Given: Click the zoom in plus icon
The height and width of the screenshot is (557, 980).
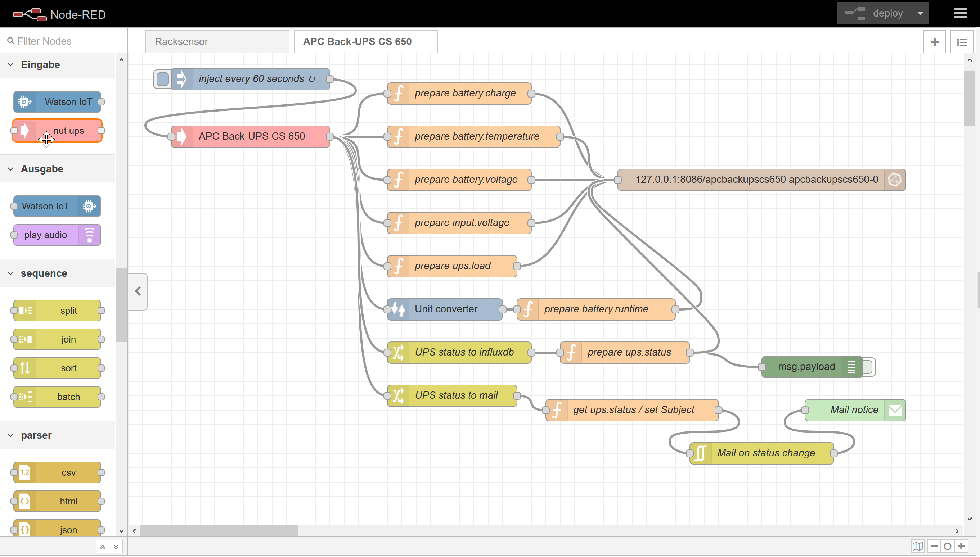Looking at the screenshot, I should tap(961, 546).
